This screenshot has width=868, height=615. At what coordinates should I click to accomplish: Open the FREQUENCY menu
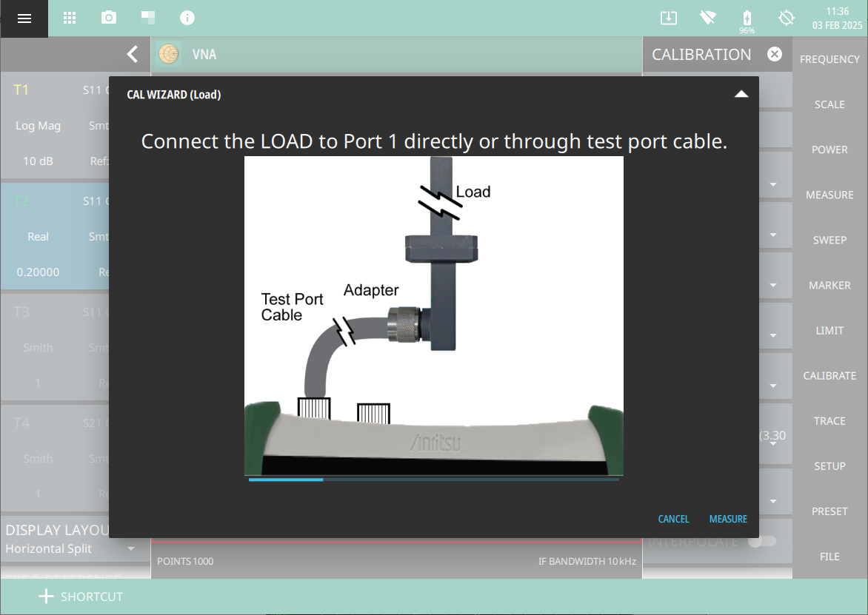pos(829,59)
